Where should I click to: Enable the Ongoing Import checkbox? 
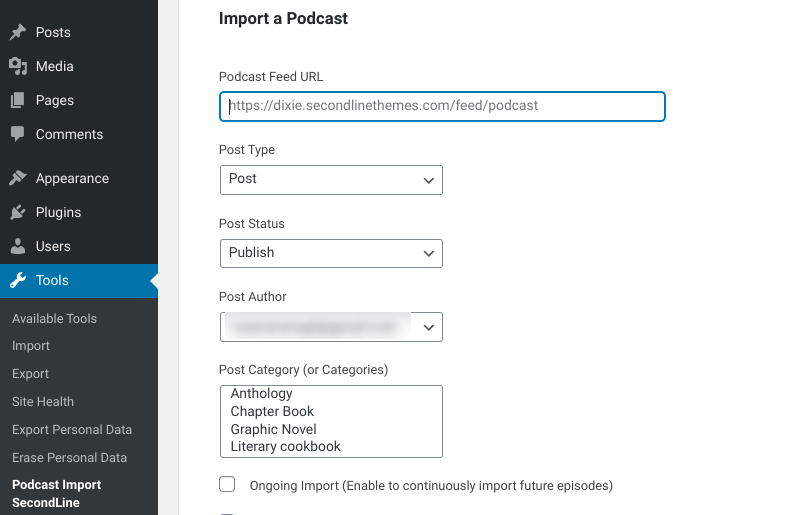[227, 485]
